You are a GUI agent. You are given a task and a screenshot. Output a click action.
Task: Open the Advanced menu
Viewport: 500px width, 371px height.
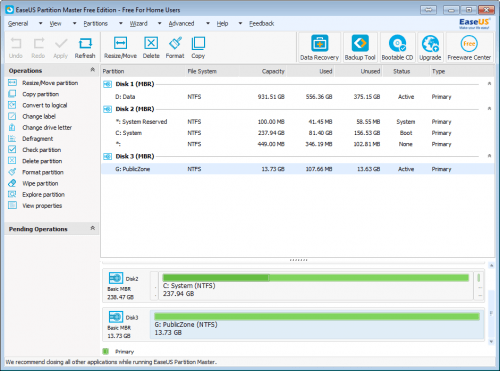[x=181, y=24]
